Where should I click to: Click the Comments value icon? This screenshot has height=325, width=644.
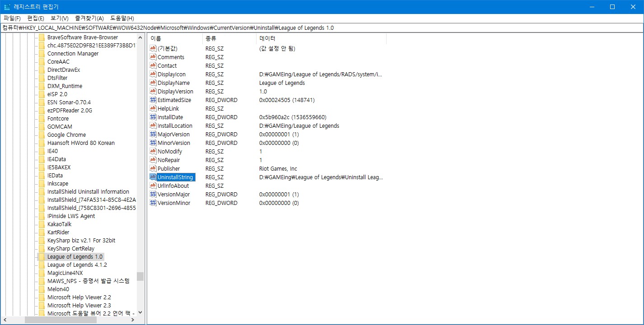153,57
